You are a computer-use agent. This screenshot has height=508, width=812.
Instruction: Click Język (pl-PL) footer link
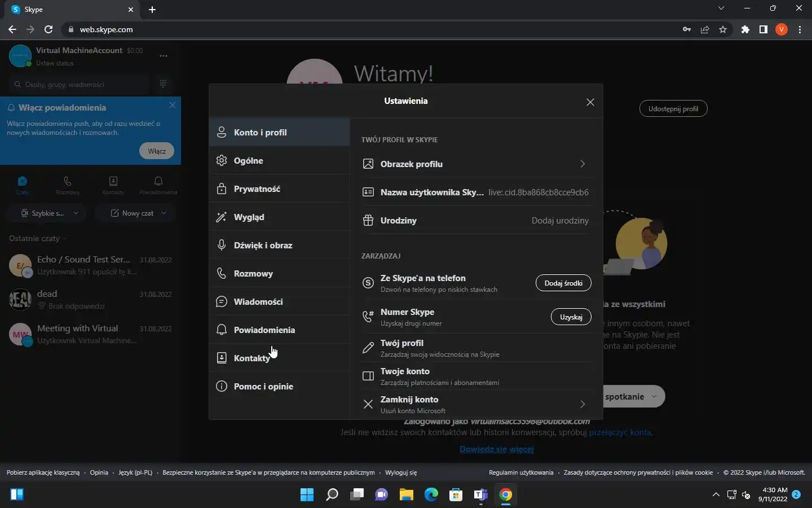135,472
